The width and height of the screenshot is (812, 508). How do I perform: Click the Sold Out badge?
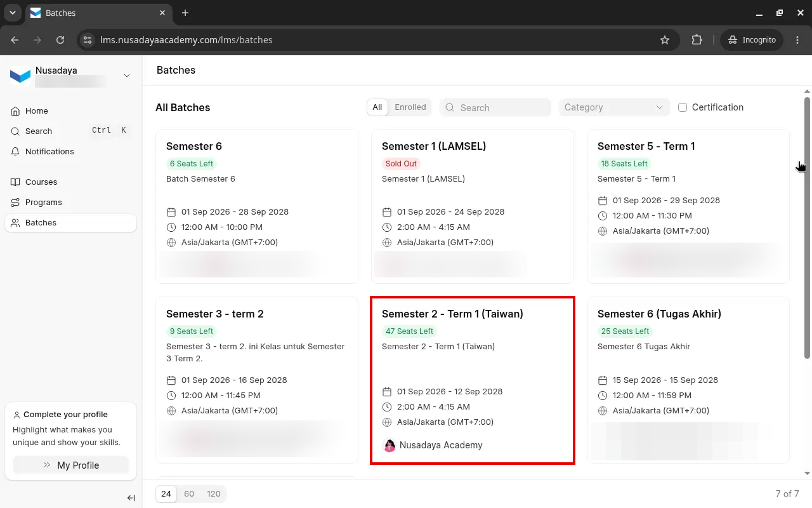pos(401,164)
